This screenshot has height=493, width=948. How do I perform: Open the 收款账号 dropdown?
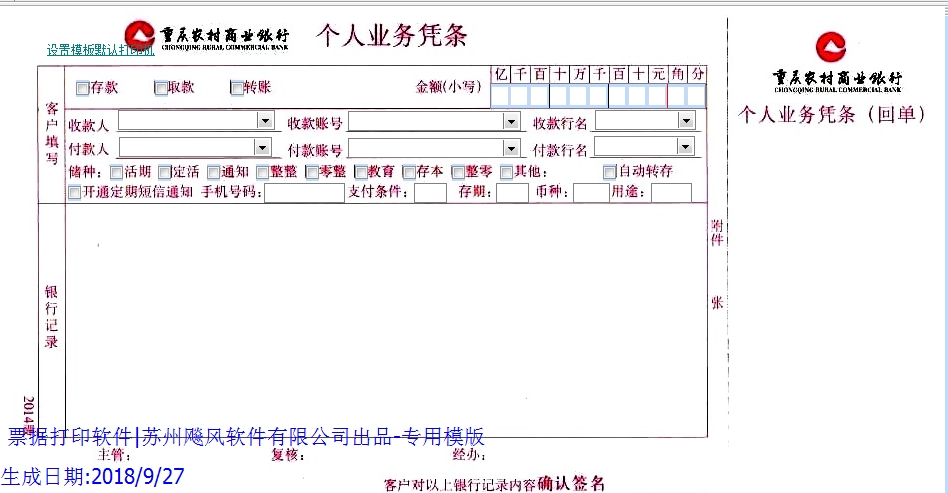tap(512, 122)
